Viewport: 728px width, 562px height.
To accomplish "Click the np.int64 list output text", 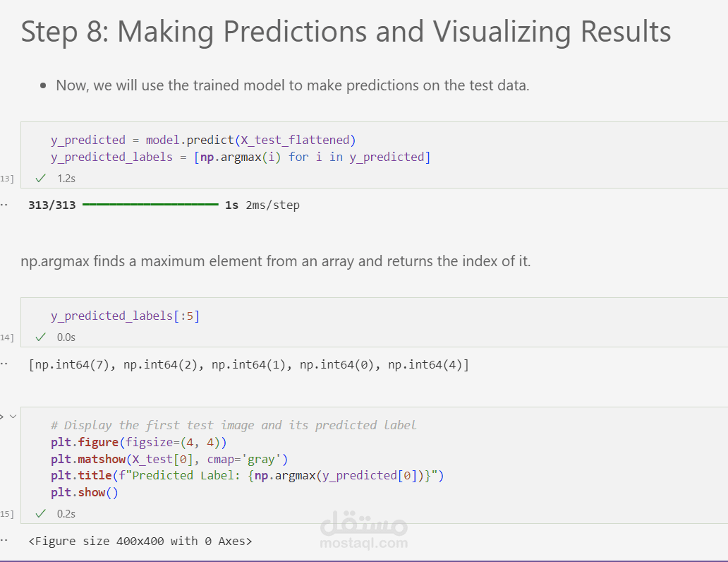I will pyautogui.click(x=248, y=365).
